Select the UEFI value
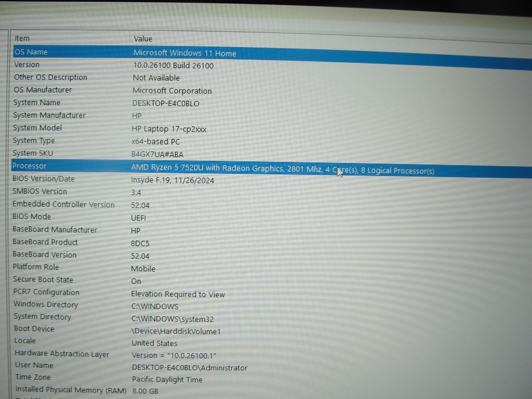The height and width of the screenshot is (399, 532). pos(138,218)
